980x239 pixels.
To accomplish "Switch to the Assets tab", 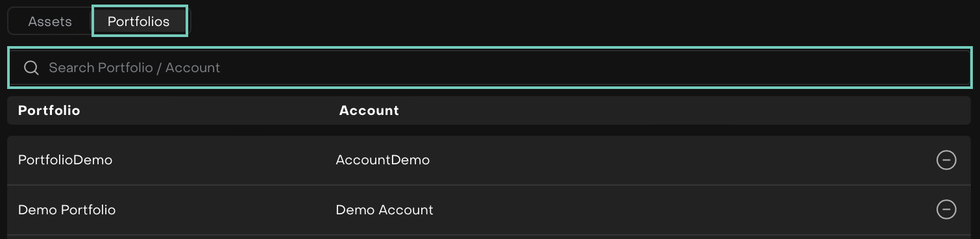I will point(50,21).
